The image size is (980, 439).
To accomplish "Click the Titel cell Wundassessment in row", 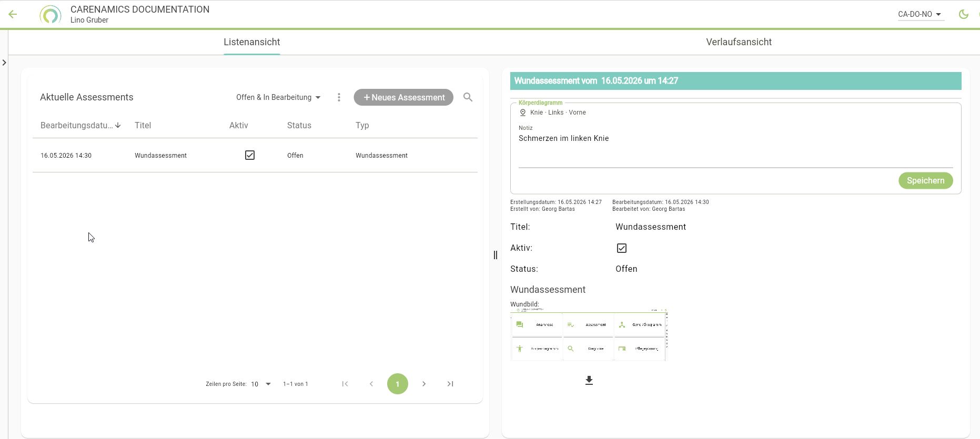I will coord(160,156).
